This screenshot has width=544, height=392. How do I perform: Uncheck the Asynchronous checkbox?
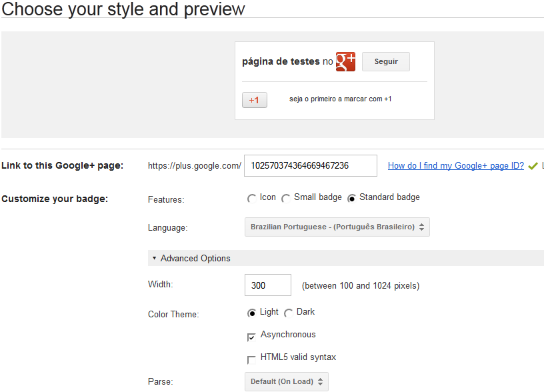point(251,336)
